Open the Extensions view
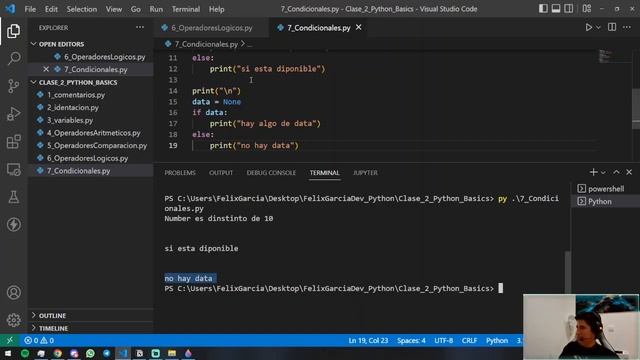Viewport: 640px width, 360px height. point(13,142)
